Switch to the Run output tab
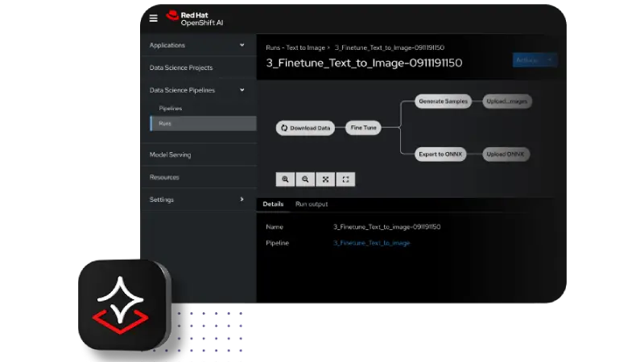This screenshot has width=644, height=362. [312, 204]
